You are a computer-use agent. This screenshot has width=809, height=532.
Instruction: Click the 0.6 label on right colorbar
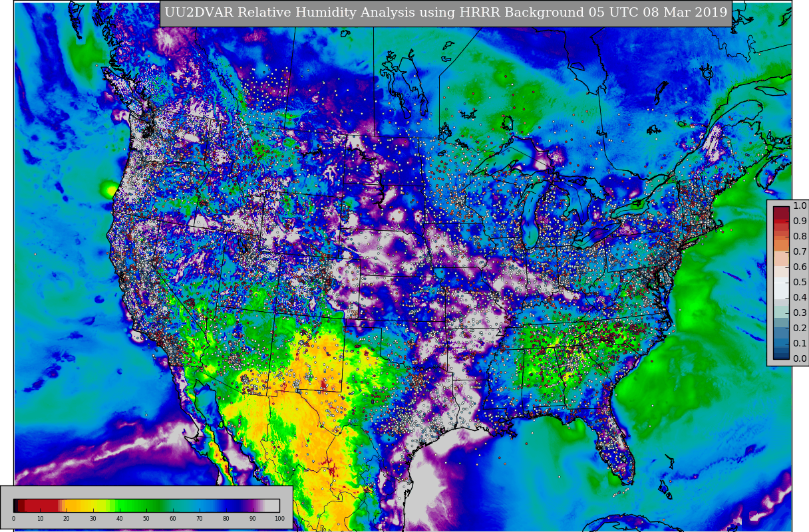[800, 267]
